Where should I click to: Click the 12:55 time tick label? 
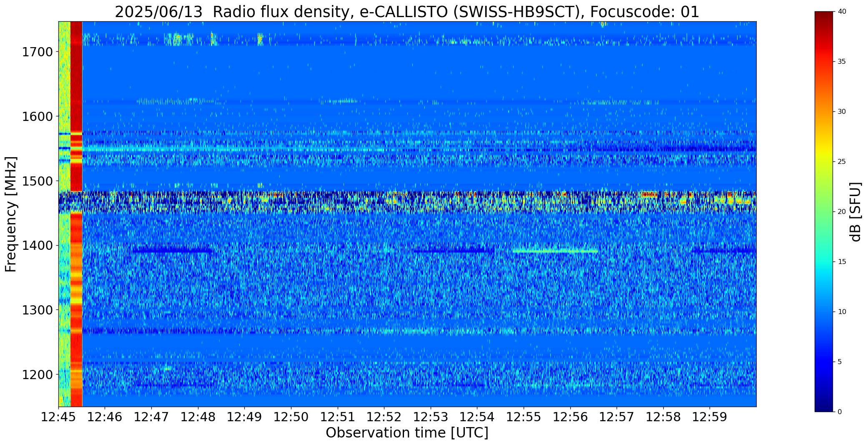524,417
